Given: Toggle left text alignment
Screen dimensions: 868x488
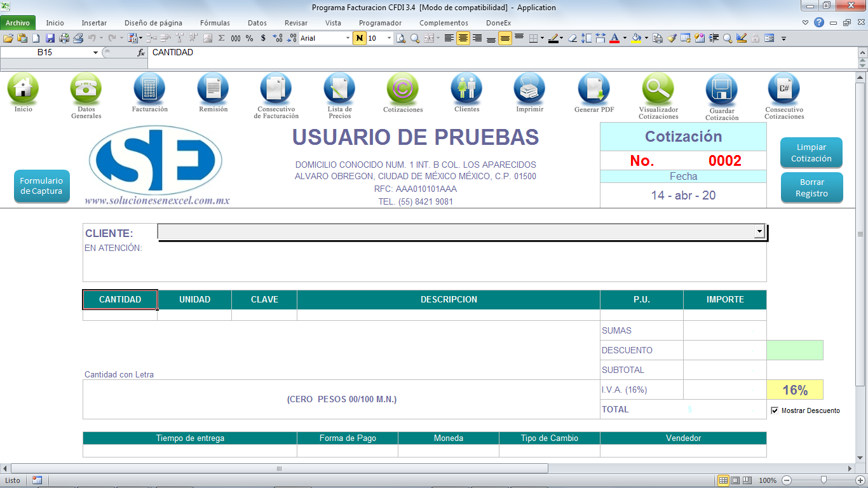Looking at the screenshot, I should pyautogui.click(x=449, y=38).
